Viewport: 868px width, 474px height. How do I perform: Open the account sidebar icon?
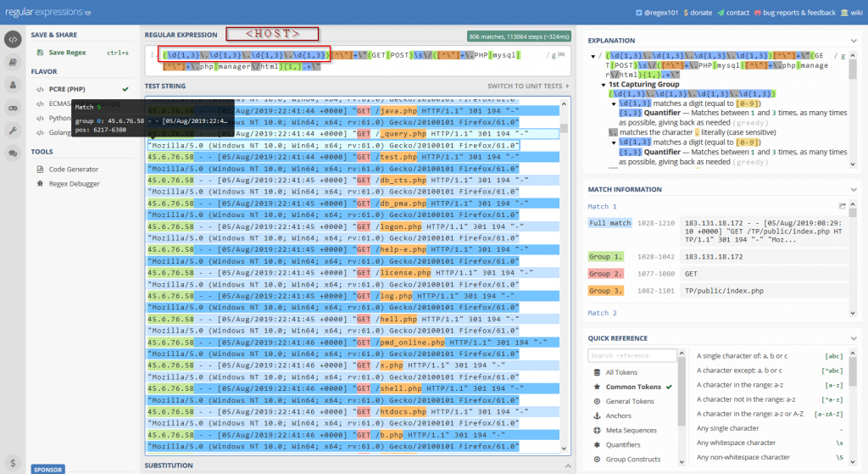[13, 86]
